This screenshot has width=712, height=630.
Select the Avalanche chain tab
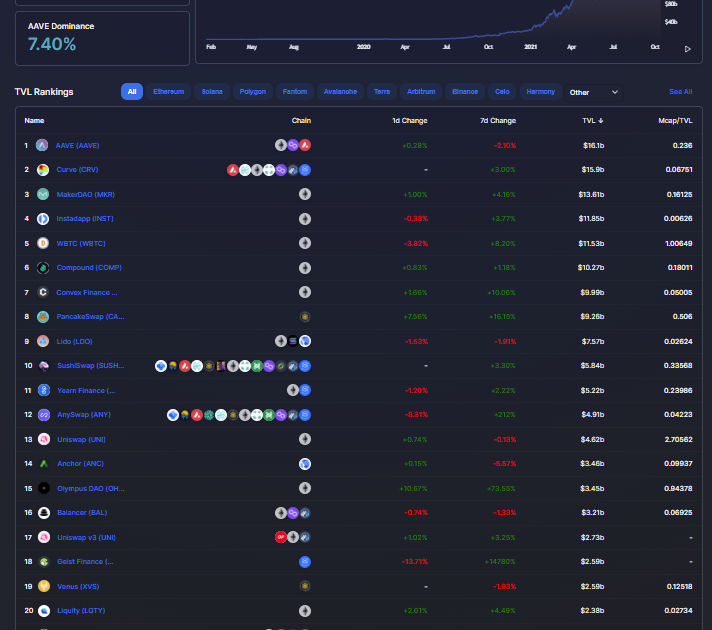pos(341,92)
